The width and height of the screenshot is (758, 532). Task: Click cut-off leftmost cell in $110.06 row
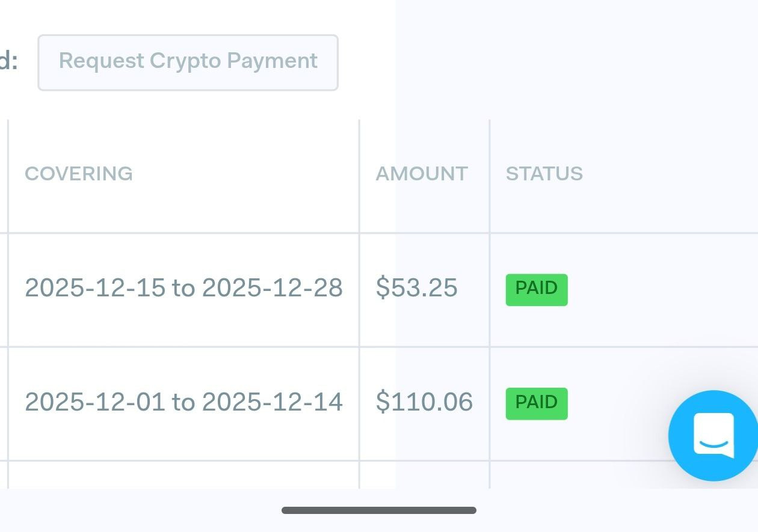[3, 402]
